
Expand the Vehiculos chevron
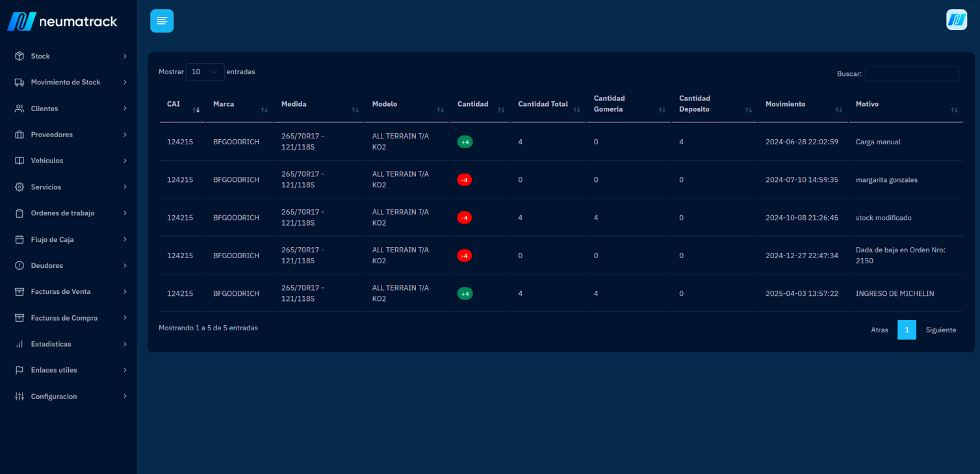(x=125, y=161)
